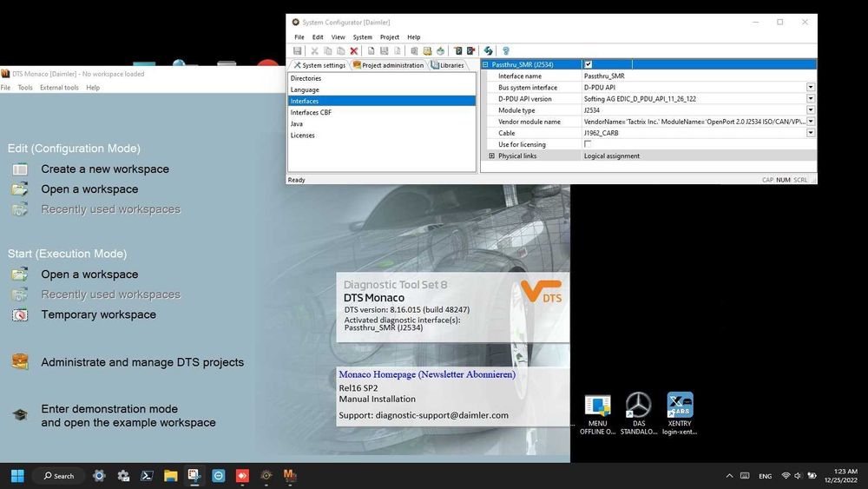Open the Help menu in System Configurator

pyautogui.click(x=414, y=37)
